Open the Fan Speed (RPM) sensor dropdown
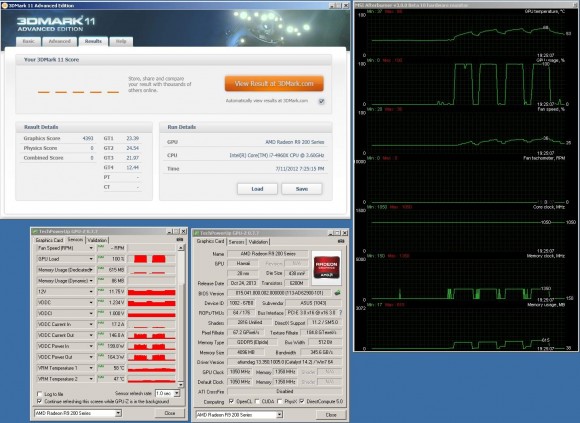 coord(91,248)
